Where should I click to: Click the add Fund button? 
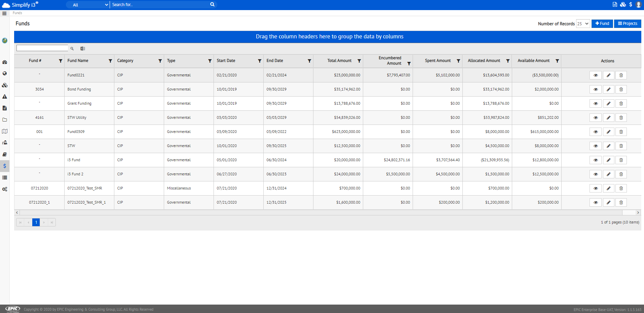tap(602, 24)
